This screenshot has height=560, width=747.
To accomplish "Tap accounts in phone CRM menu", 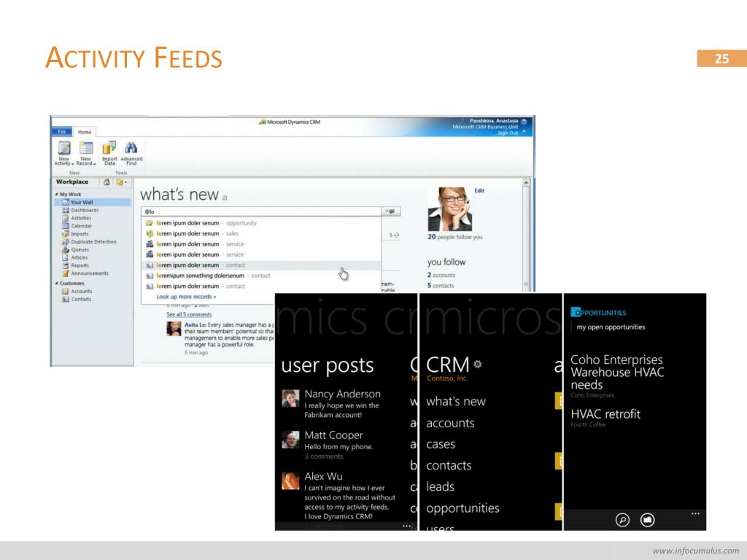I will (x=450, y=423).
